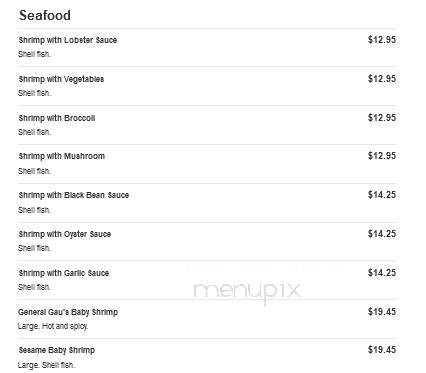Image resolution: width=426 pixels, height=373 pixels.
Task: Open Shrimp with Garlic Sauce item
Action: [x=64, y=273]
